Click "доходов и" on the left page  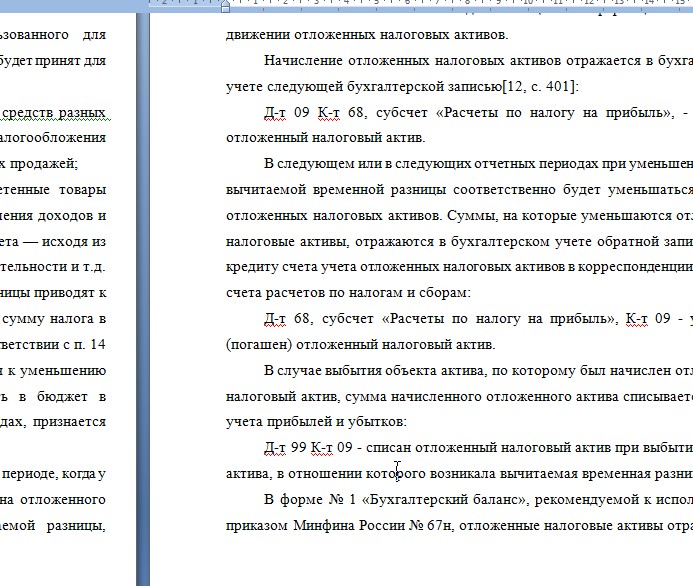72,216
